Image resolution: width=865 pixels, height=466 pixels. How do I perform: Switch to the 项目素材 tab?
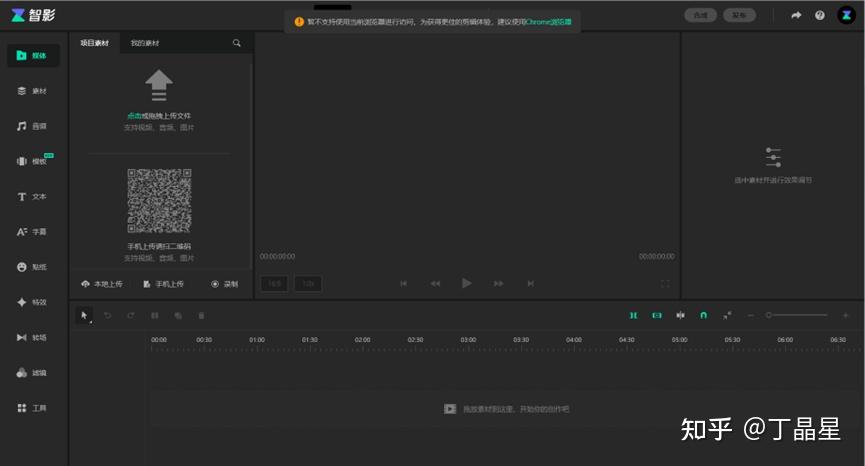[94, 43]
